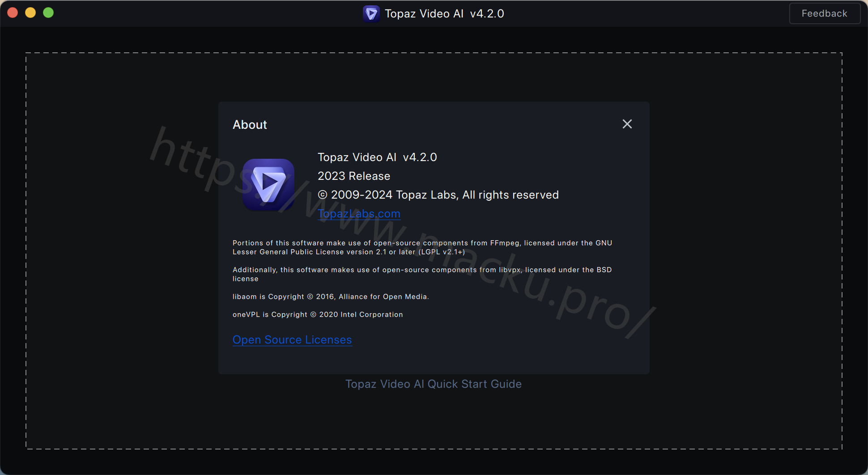The image size is (868, 475).
Task: Click the Topaz Labs copyright line
Action: [x=438, y=195]
